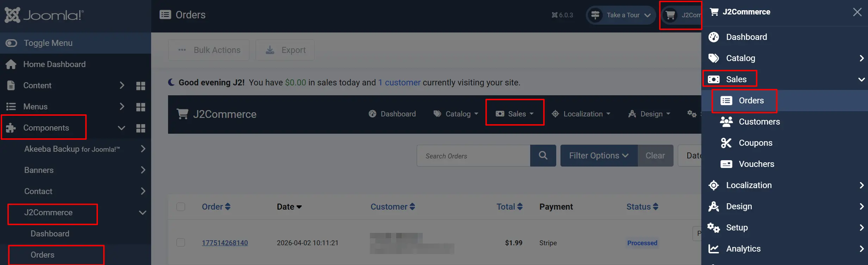868x265 pixels.
Task: Sort orders by the Order column
Action: click(216, 207)
